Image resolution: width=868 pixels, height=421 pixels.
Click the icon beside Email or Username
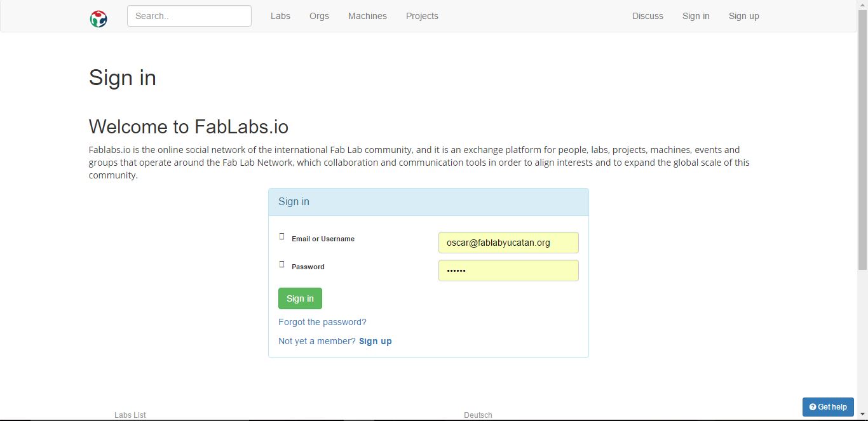click(281, 236)
